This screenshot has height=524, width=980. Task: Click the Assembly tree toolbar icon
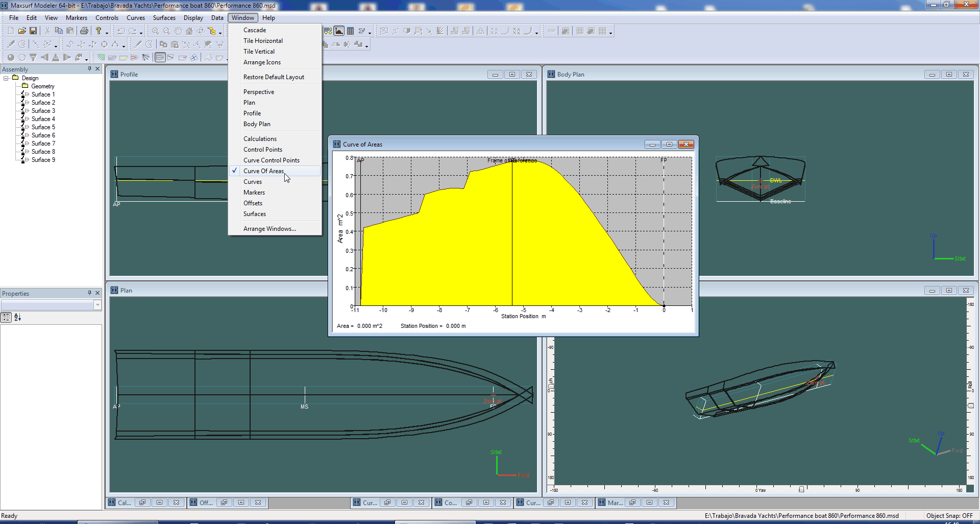pos(212,31)
